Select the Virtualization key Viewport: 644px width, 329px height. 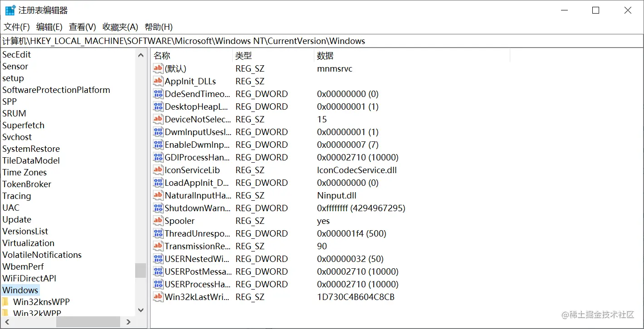pyautogui.click(x=29, y=243)
